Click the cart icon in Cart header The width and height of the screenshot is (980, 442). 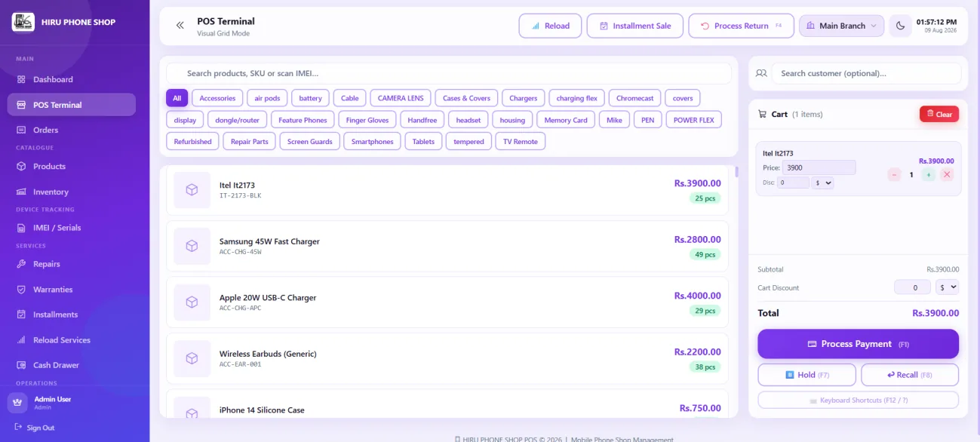[x=762, y=114]
